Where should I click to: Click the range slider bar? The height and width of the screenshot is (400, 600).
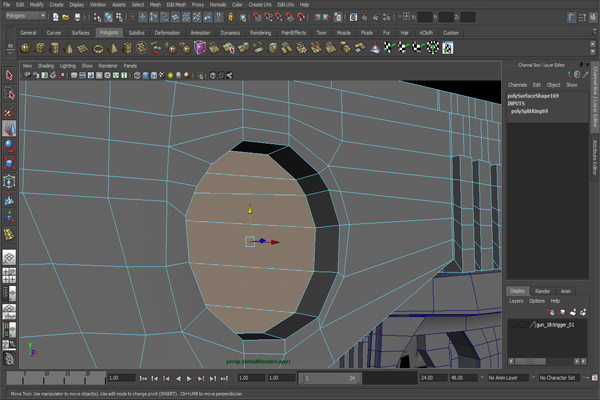329,378
